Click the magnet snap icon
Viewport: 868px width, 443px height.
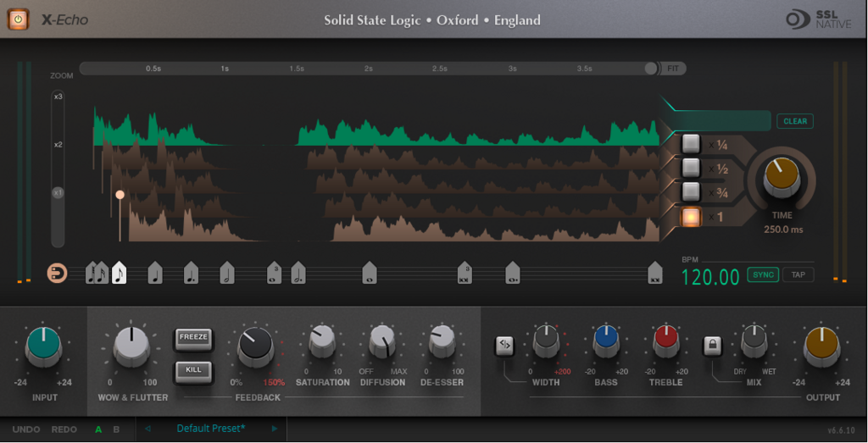click(57, 273)
